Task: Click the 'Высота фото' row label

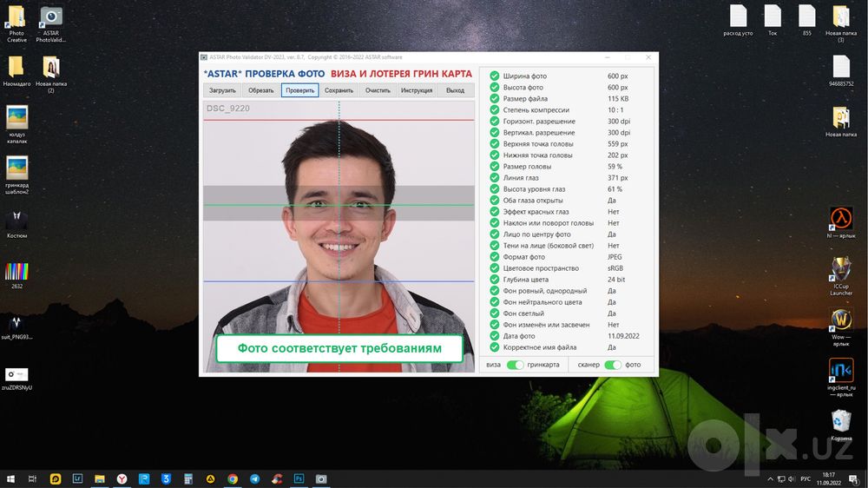Action: tap(523, 88)
